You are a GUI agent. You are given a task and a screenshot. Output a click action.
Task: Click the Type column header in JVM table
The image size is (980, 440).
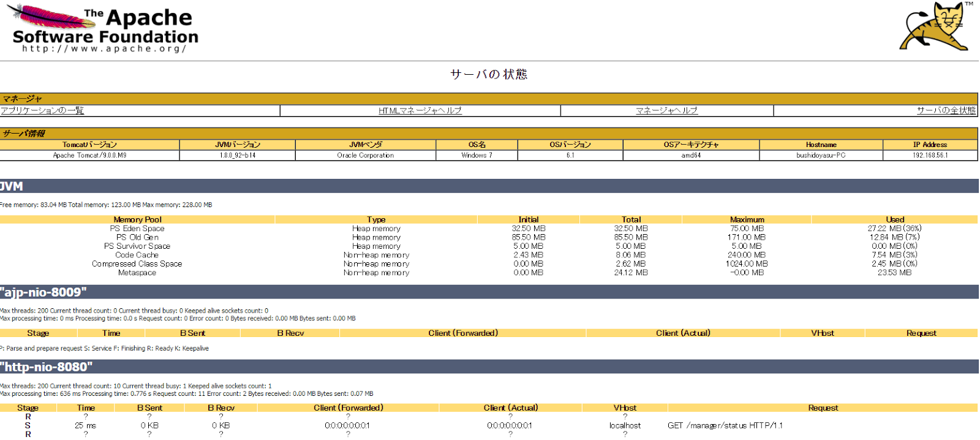coord(376,219)
